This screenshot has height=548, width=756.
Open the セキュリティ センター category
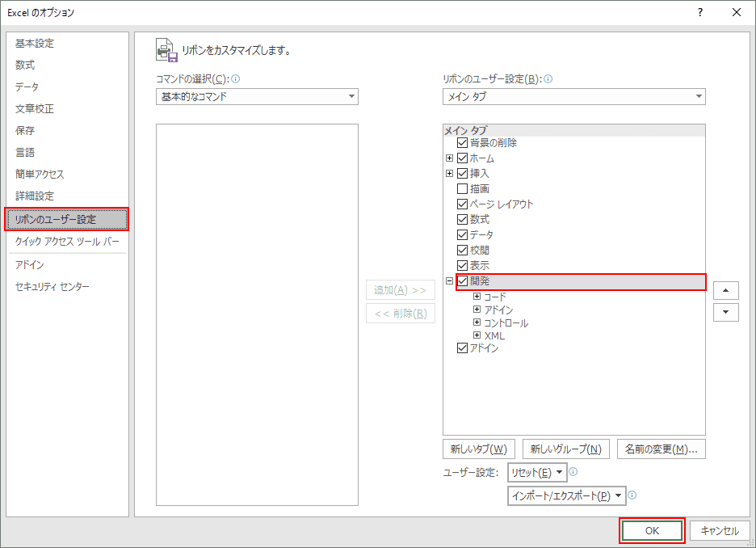click(52, 287)
